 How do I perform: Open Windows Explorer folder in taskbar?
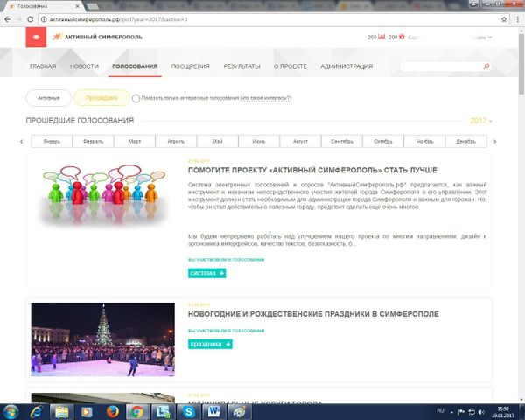61,411
